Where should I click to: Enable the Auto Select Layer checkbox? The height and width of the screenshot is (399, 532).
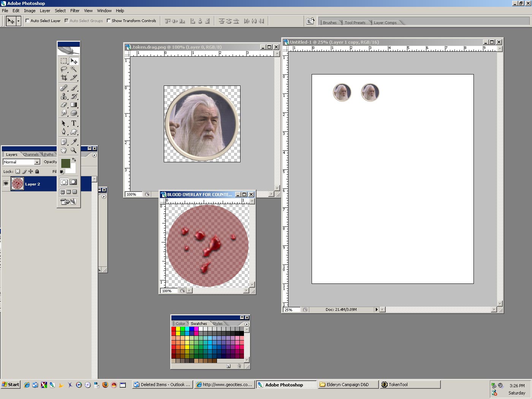pyautogui.click(x=27, y=21)
